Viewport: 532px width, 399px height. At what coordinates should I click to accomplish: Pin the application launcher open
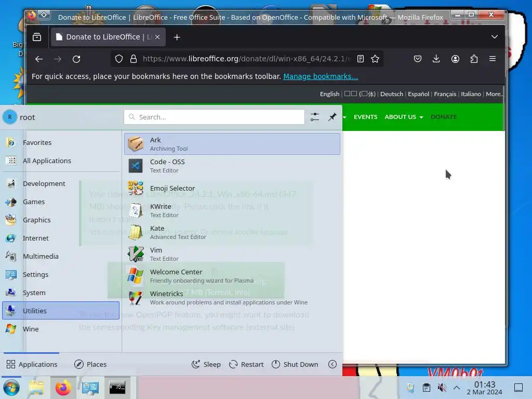click(332, 117)
